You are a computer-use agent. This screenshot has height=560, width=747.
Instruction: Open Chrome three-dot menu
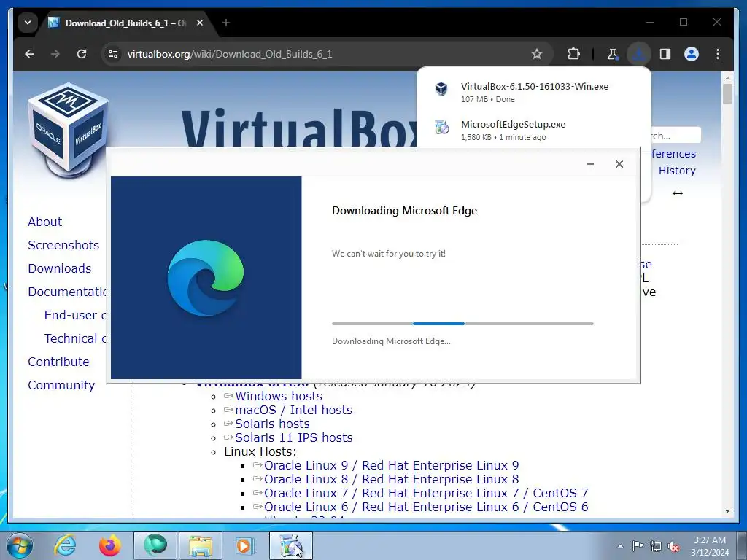(718, 54)
